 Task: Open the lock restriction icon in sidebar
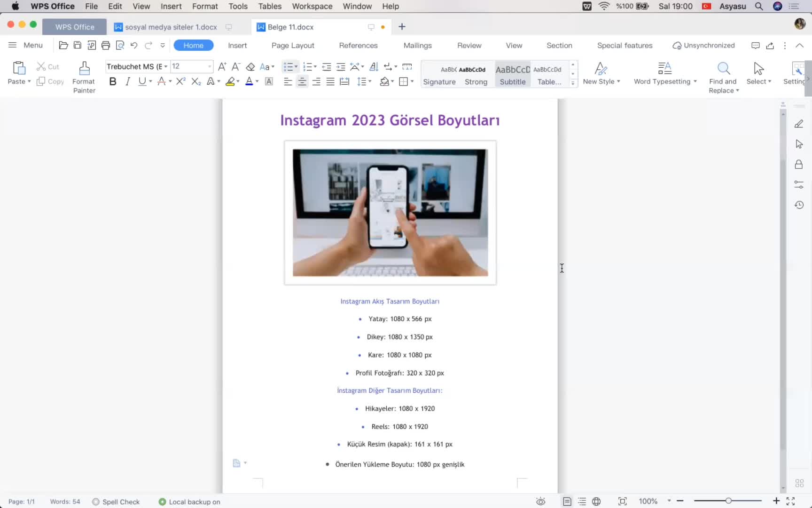(799, 164)
